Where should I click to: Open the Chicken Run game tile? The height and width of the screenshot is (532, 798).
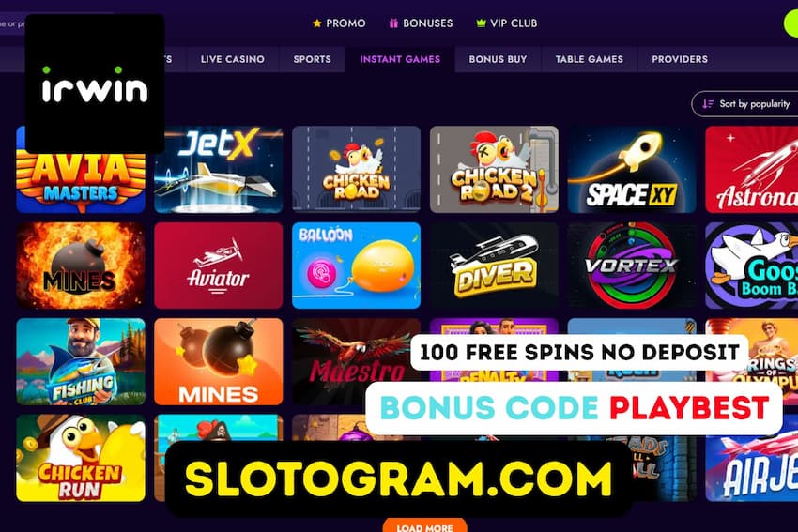[x=81, y=458]
